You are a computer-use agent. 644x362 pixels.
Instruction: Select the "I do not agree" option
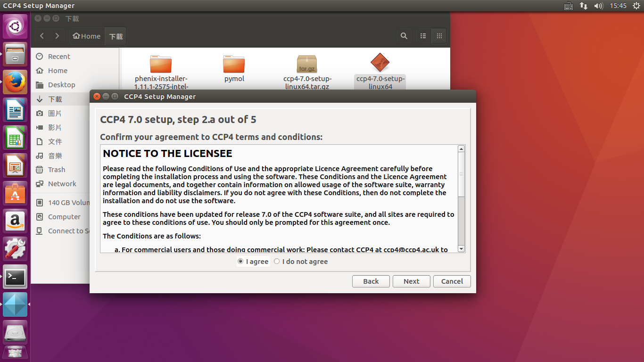tap(277, 262)
